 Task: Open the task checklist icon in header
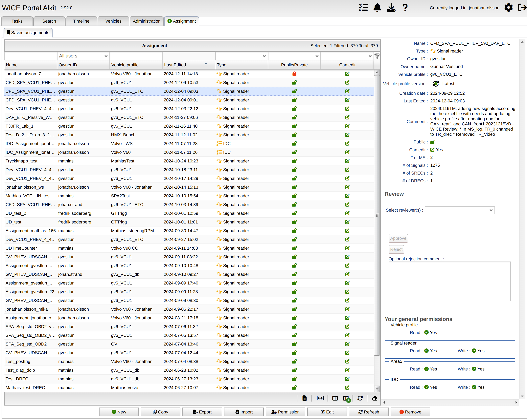point(363,8)
